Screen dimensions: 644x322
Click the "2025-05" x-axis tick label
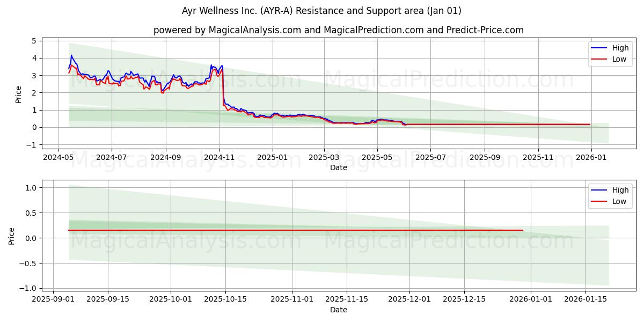click(x=377, y=157)
